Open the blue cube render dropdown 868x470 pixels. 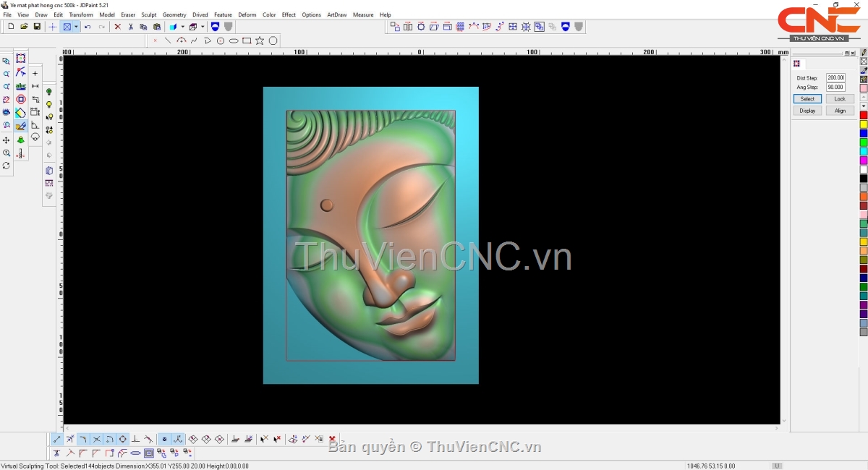(182, 27)
